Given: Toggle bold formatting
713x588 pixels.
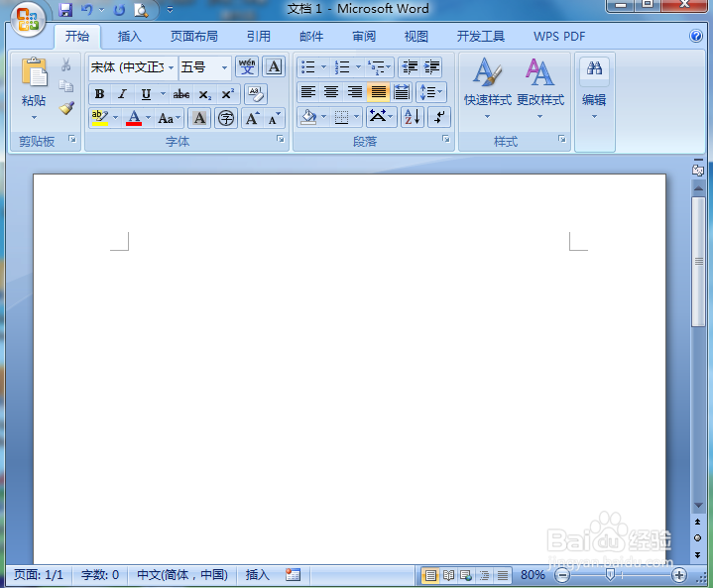Looking at the screenshot, I should pos(99,94).
